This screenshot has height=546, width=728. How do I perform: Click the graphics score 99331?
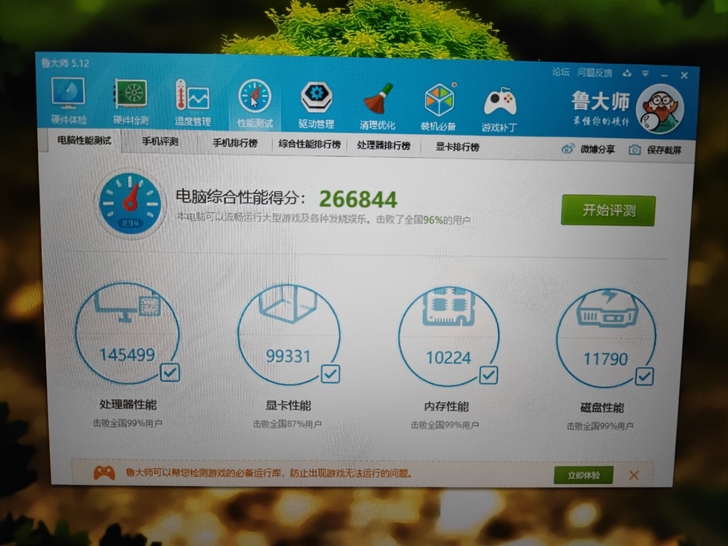pos(288,356)
